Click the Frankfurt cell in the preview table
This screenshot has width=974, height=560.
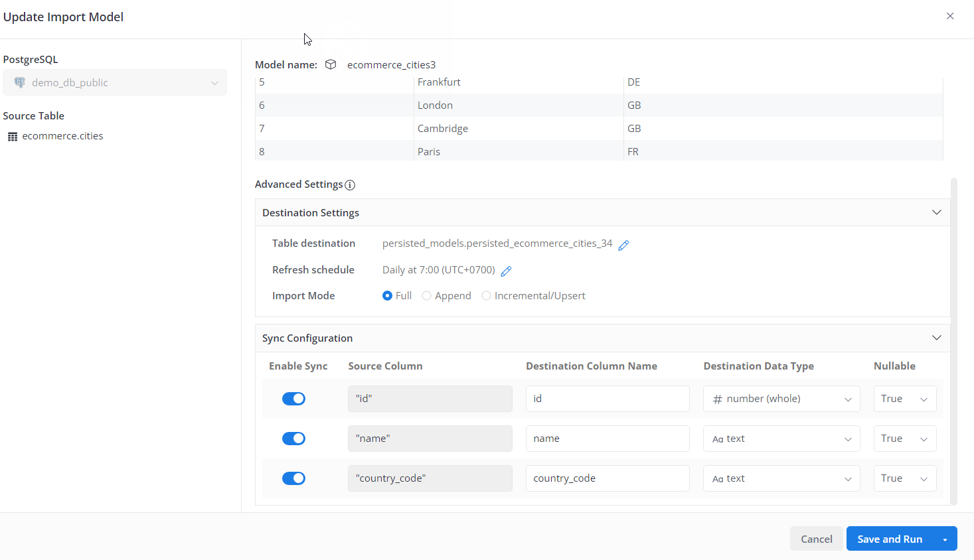519,82
